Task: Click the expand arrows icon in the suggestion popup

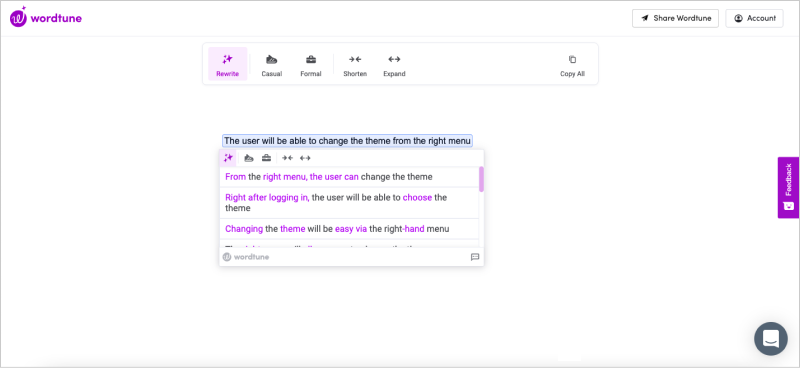Action: click(305, 158)
